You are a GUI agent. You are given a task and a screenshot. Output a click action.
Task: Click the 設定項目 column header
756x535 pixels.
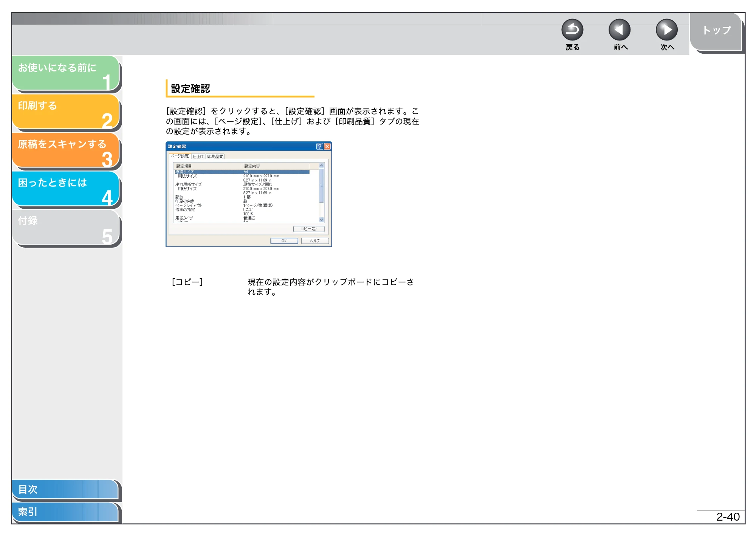coord(207,166)
